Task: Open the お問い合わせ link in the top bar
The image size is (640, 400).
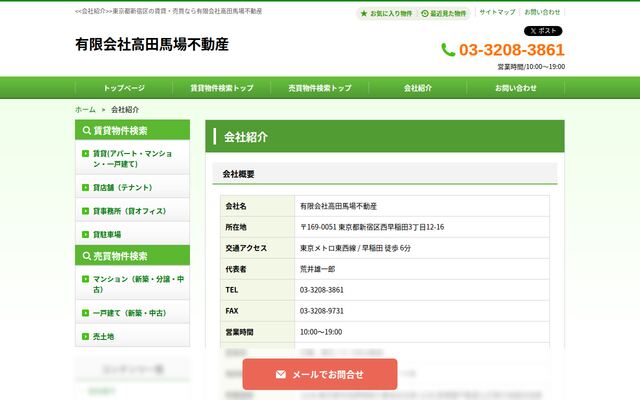Action: click(542, 12)
